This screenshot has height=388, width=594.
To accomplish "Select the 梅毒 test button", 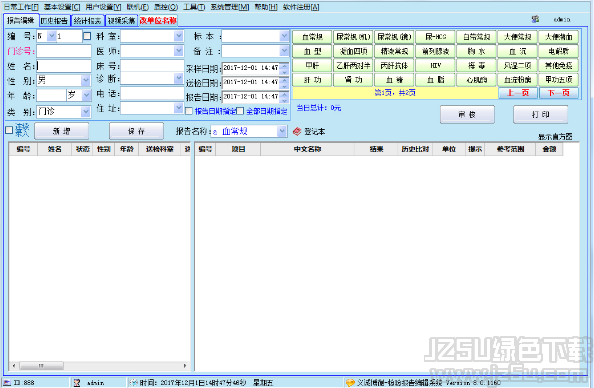I will pyautogui.click(x=476, y=66).
